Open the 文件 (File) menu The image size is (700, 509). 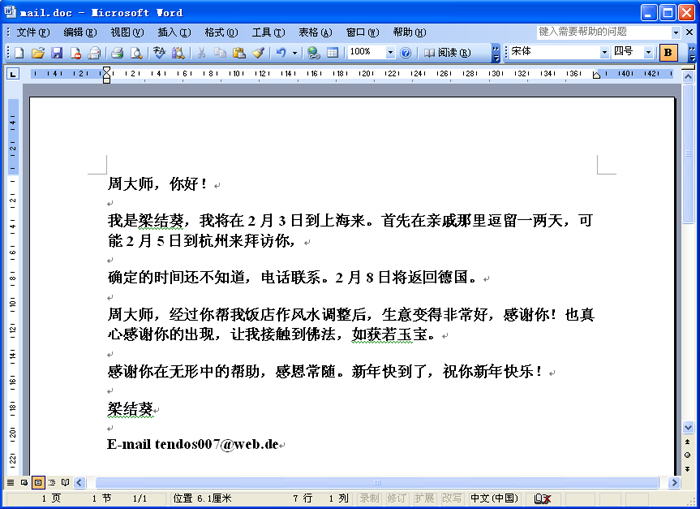pos(33,33)
